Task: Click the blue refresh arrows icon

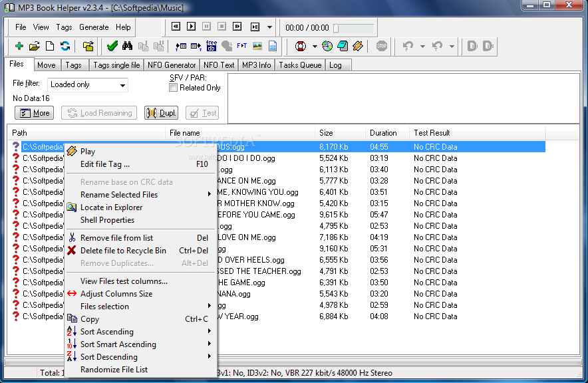Action: coord(65,46)
